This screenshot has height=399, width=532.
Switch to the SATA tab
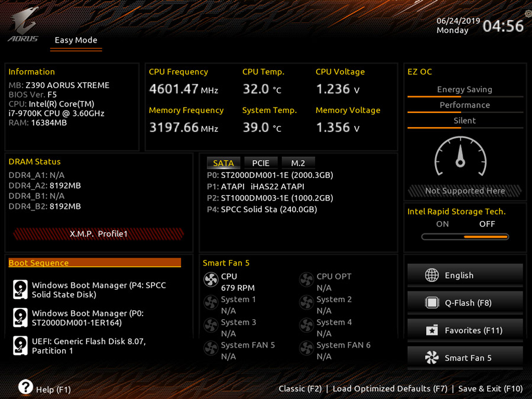tap(223, 163)
